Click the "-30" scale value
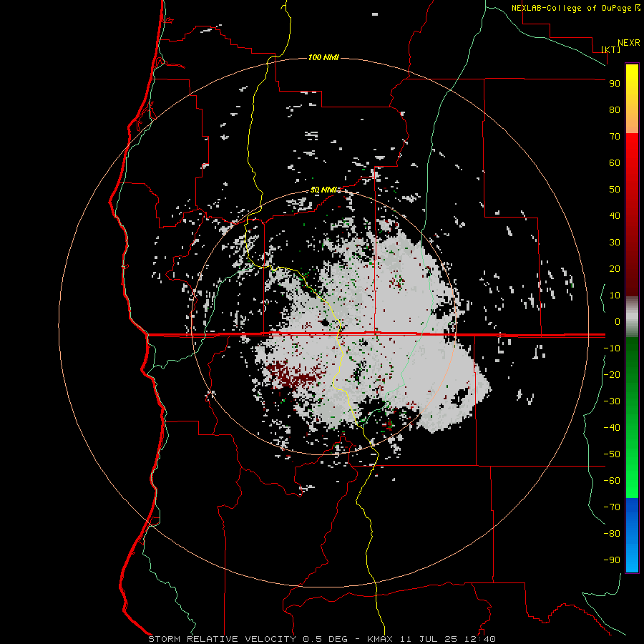 [x=612, y=401]
